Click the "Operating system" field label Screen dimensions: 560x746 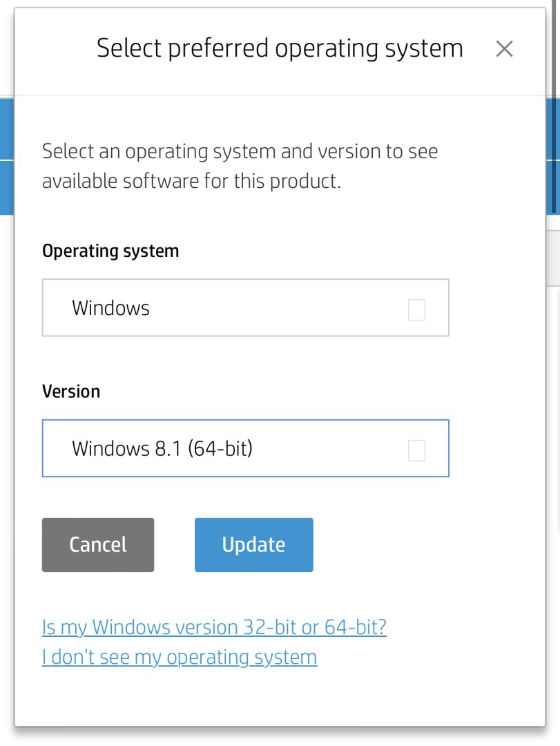(x=110, y=251)
